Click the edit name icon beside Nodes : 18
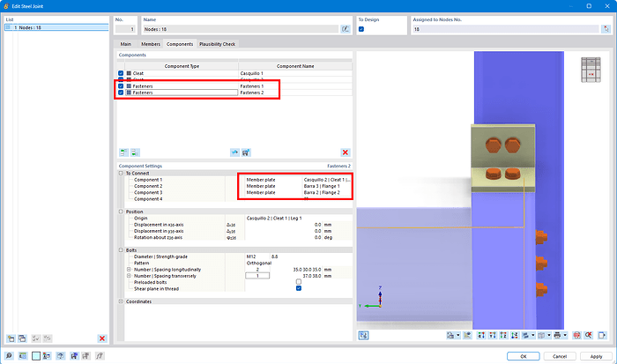This screenshot has height=364, width=617. coord(346,29)
